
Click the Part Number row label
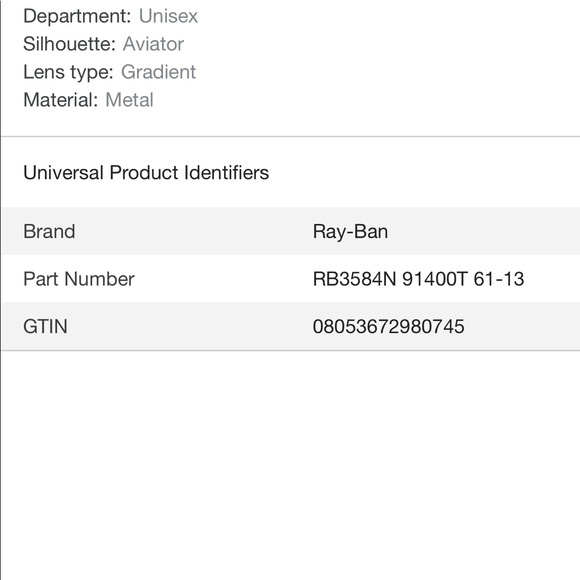79,279
